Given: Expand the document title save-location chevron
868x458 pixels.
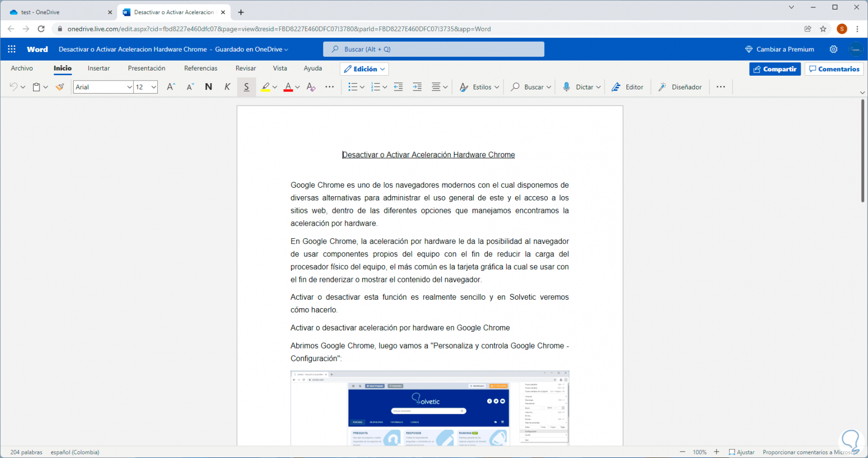Looking at the screenshot, I should pyautogui.click(x=286, y=49).
